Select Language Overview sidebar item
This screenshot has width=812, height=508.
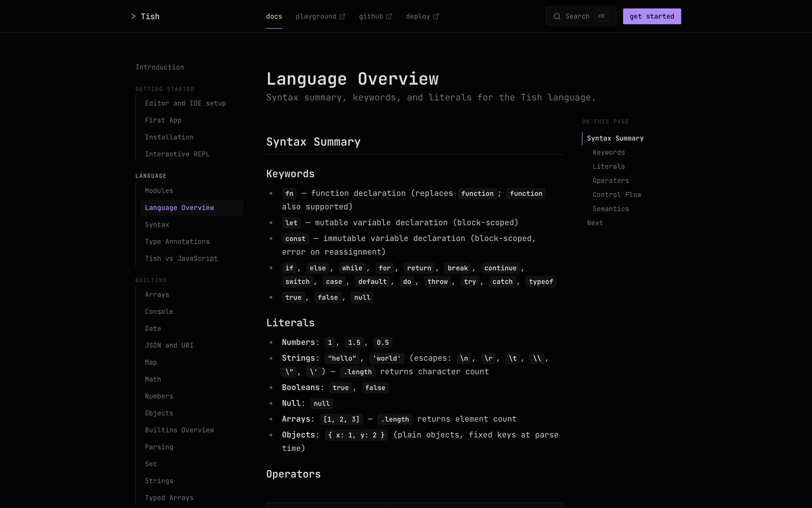(x=192, y=208)
